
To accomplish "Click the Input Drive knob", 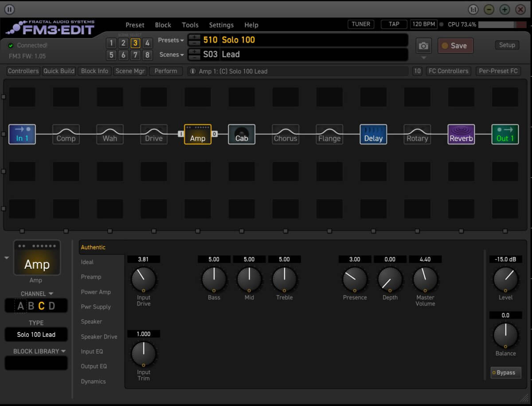I will (x=144, y=279).
